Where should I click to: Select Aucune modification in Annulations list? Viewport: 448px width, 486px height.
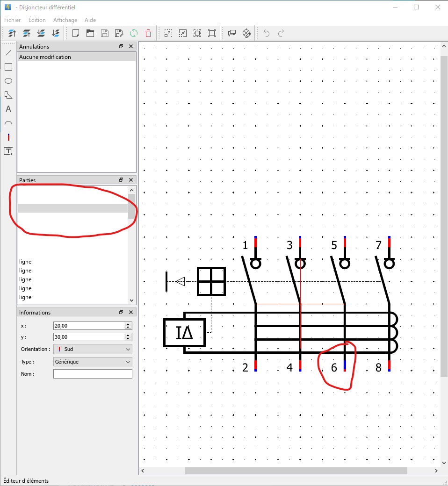(x=45, y=57)
